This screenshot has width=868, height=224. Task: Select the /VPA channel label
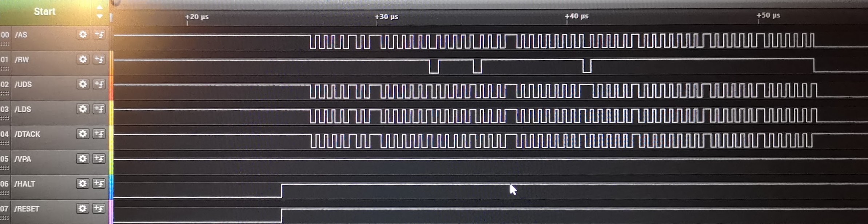coord(23,159)
